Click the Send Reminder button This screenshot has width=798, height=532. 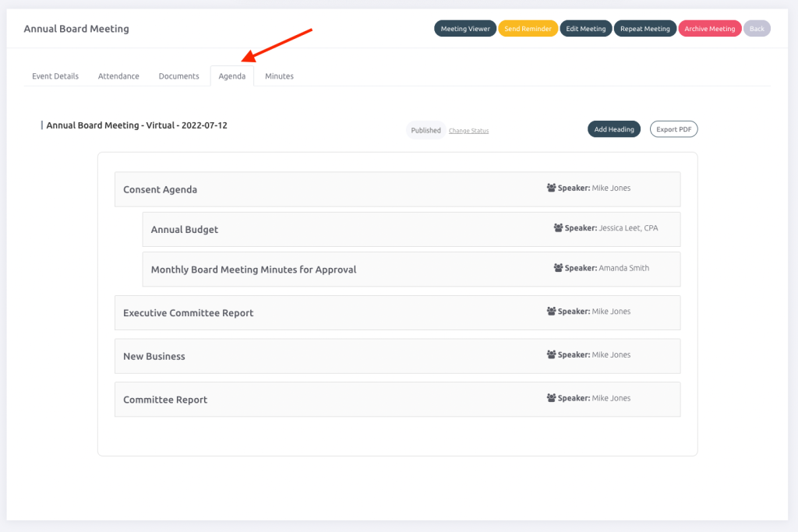click(528, 29)
